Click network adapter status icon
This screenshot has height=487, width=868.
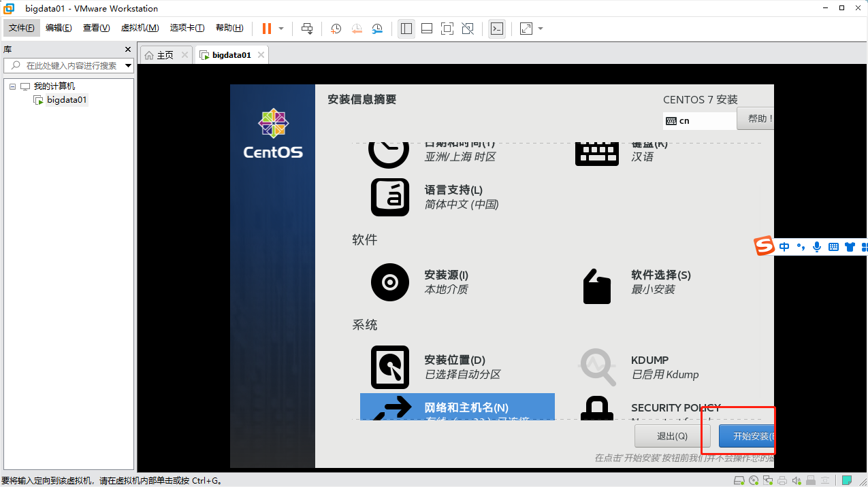click(768, 480)
